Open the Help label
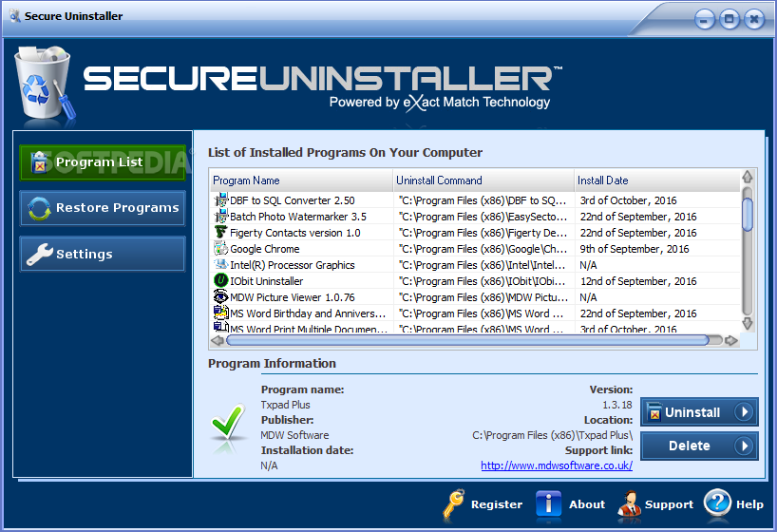This screenshot has width=777, height=532. point(749,504)
